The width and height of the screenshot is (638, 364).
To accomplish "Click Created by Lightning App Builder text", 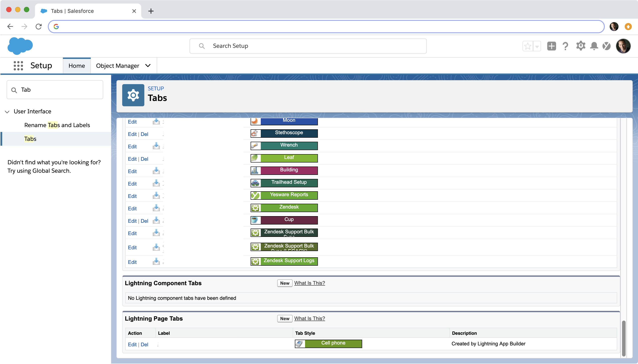I will (x=488, y=344).
